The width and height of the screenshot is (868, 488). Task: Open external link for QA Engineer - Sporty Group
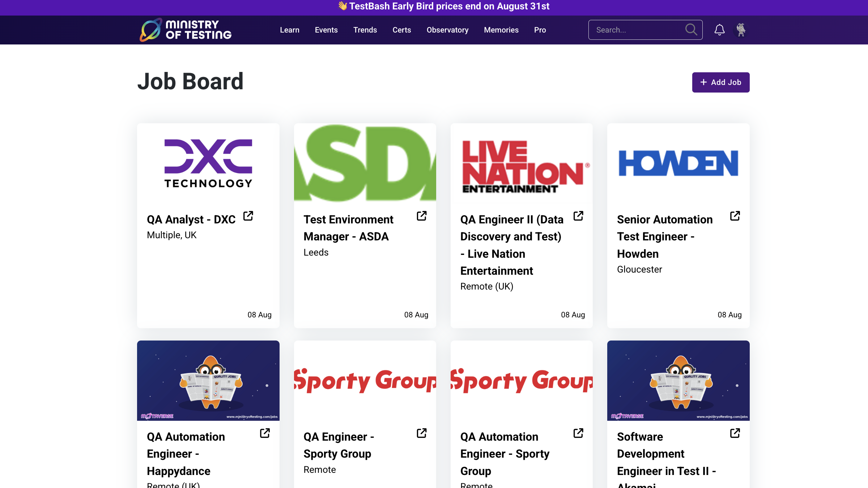point(422,433)
